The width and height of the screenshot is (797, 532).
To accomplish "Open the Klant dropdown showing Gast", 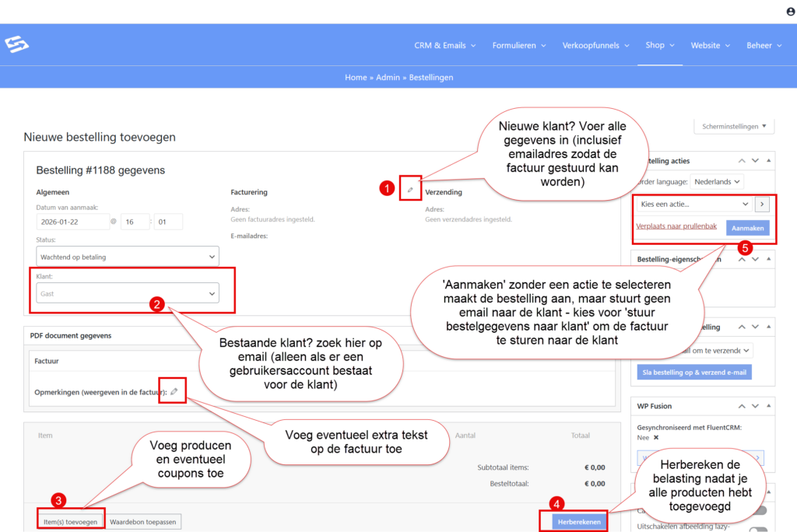I will point(128,293).
